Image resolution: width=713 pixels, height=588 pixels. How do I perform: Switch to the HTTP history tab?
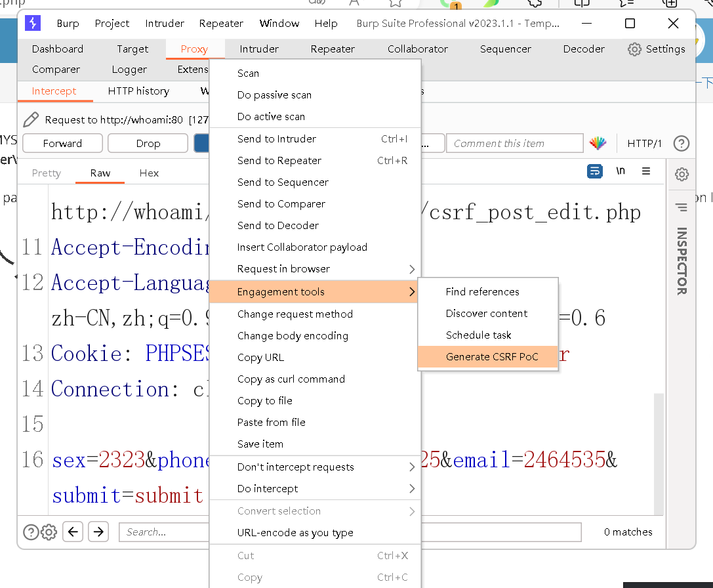138,91
